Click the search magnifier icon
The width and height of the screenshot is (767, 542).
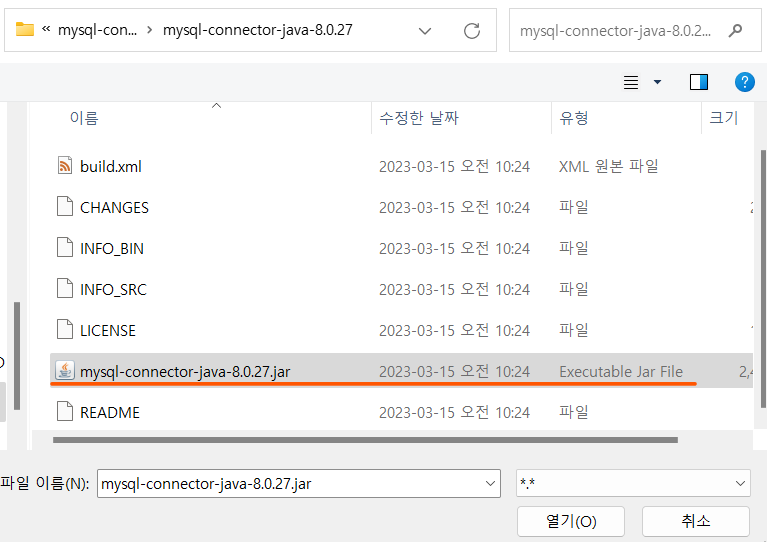click(x=735, y=31)
